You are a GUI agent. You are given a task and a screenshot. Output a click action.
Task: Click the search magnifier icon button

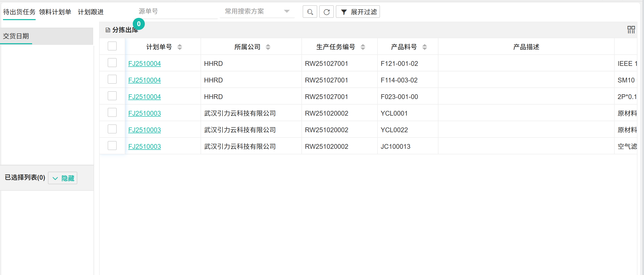pos(310,12)
